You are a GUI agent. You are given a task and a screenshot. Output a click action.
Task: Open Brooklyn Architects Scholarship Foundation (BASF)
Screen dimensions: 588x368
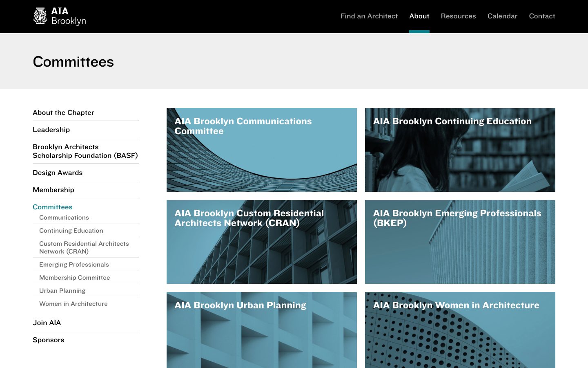point(85,151)
